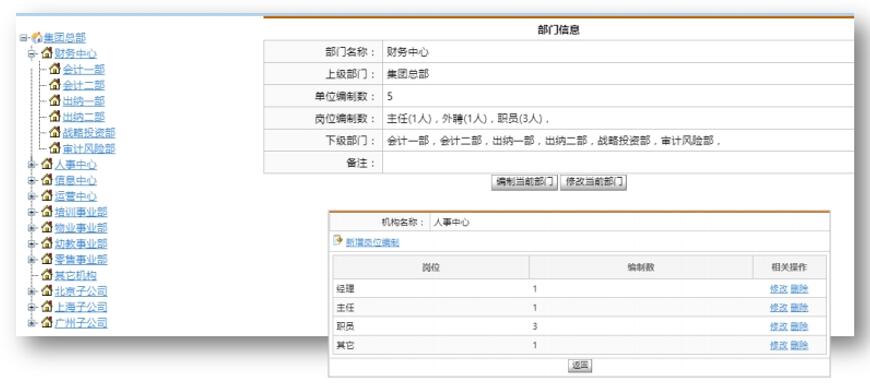Click 删除 in the 经理 row
Viewport: 870px width, 388px height.
[x=799, y=289]
